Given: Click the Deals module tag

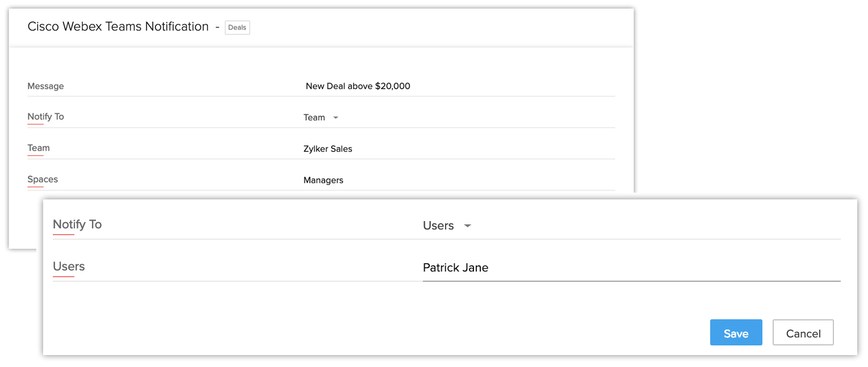Looking at the screenshot, I should (x=237, y=27).
